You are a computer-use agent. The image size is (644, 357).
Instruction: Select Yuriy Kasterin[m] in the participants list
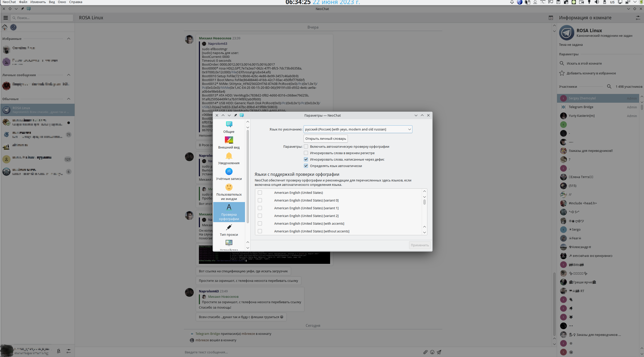(x=598, y=116)
